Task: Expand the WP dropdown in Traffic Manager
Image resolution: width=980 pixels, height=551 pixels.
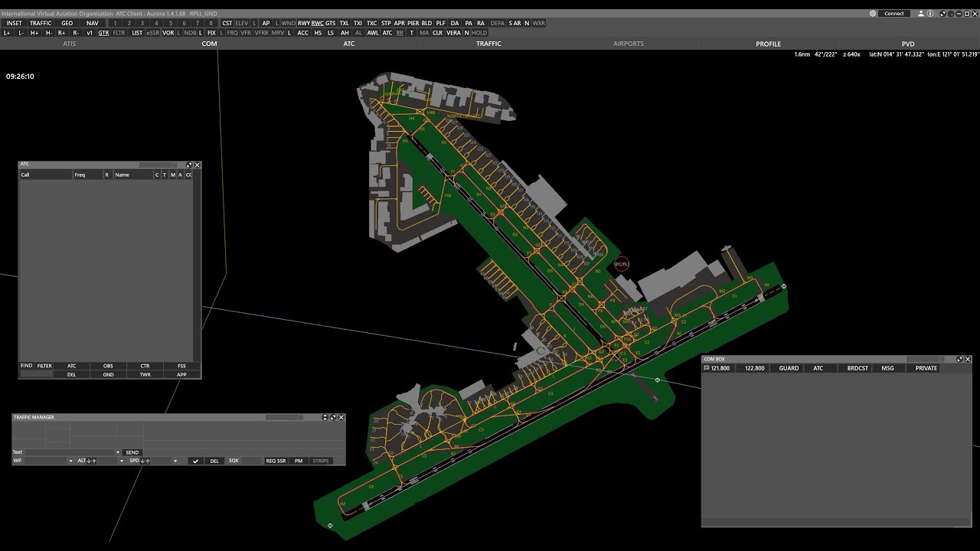Action: pyautogui.click(x=70, y=461)
